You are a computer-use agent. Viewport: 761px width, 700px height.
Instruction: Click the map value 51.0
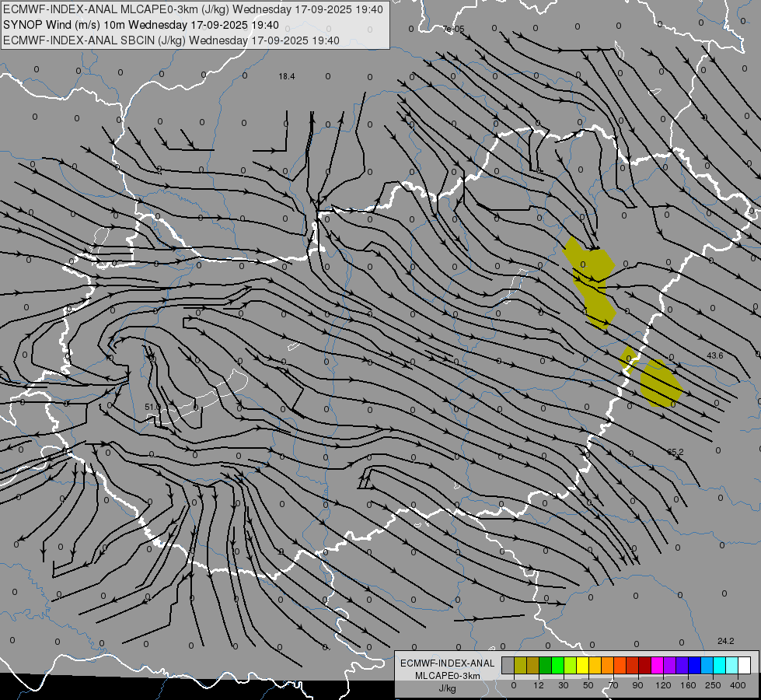152,407
